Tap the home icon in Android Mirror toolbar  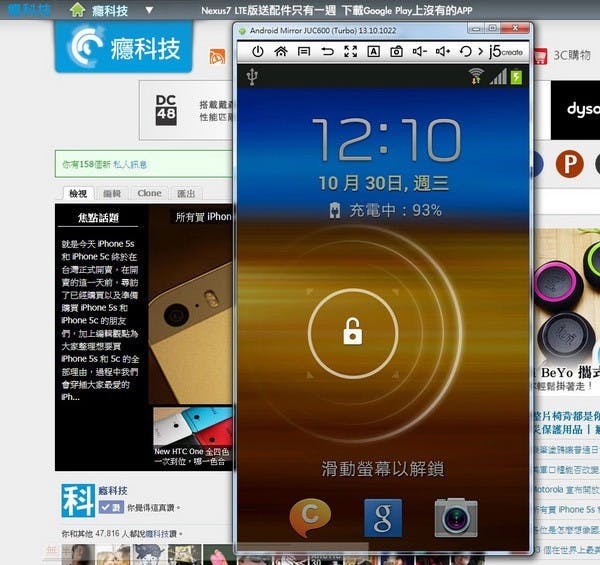(x=281, y=51)
